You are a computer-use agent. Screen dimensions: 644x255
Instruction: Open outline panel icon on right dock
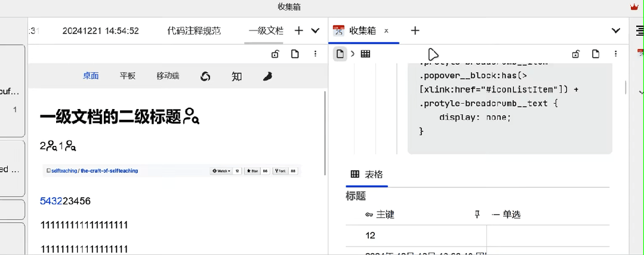tap(640, 30)
